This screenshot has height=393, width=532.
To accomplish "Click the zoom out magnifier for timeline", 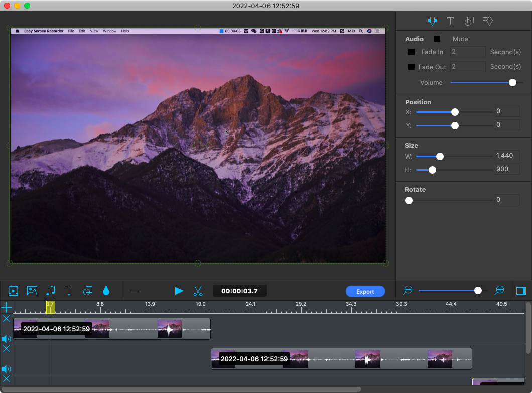I will [x=408, y=290].
